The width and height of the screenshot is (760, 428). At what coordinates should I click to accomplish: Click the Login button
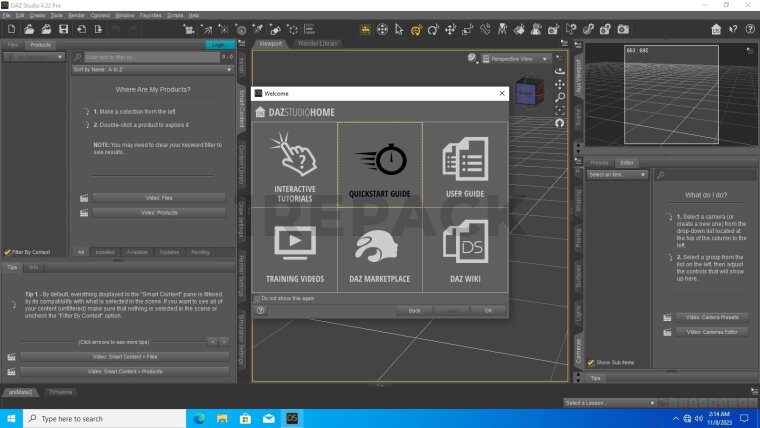pos(220,44)
